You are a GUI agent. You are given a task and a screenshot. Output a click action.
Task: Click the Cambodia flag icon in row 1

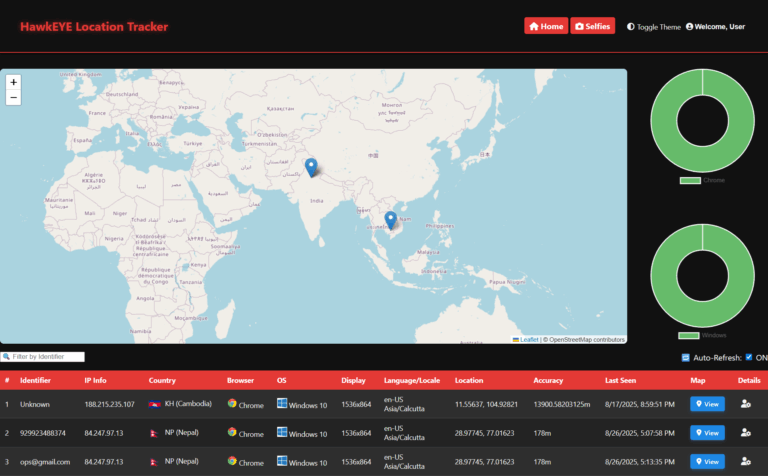154,405
